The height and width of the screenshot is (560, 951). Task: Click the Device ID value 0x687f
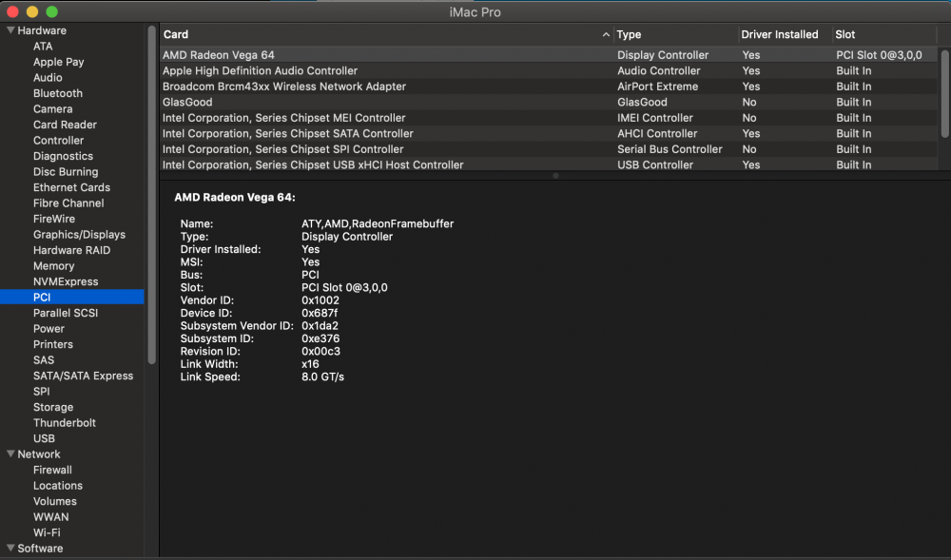tap(320, 313)
